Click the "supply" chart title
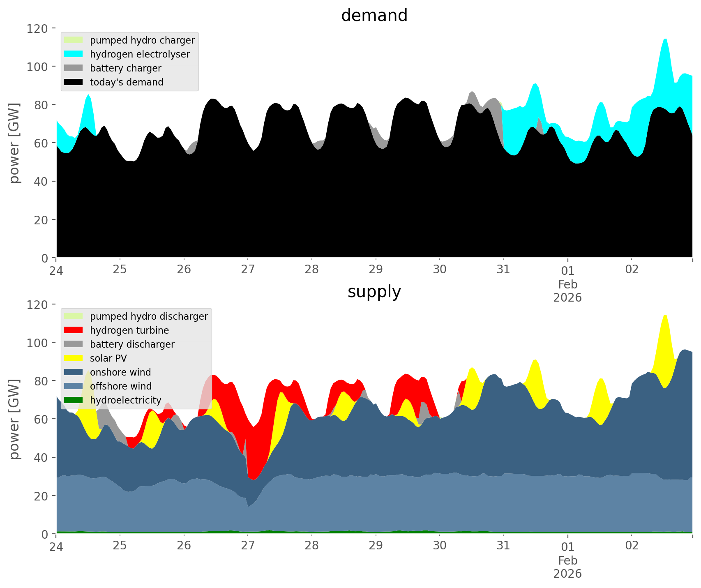This screenshot has height=588, width=701. point(374,292)
